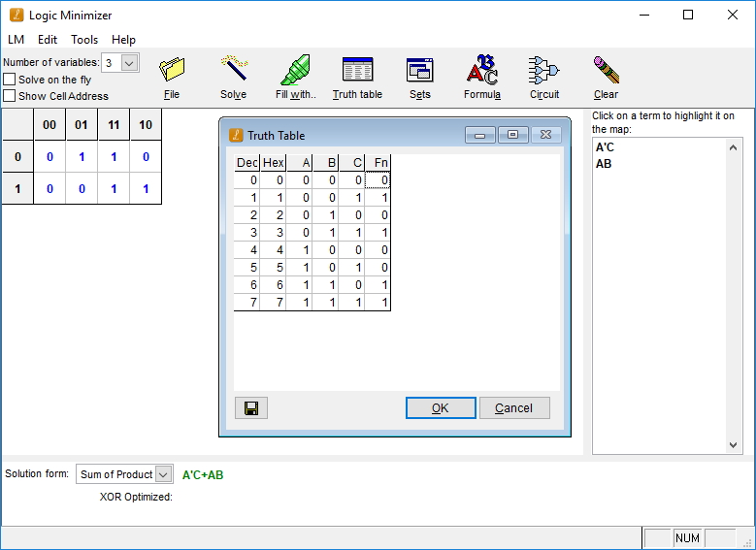Viewport: 756px width, 550px height.
Task: Click the green A'C+AB solution text
Action: click(203, 475)
